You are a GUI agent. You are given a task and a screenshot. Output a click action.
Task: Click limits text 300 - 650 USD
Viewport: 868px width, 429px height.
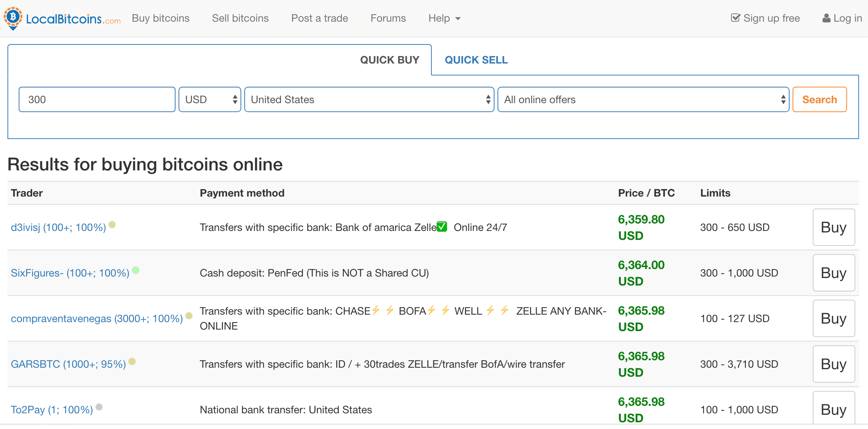pyautogui.click(x=735, y=227)
